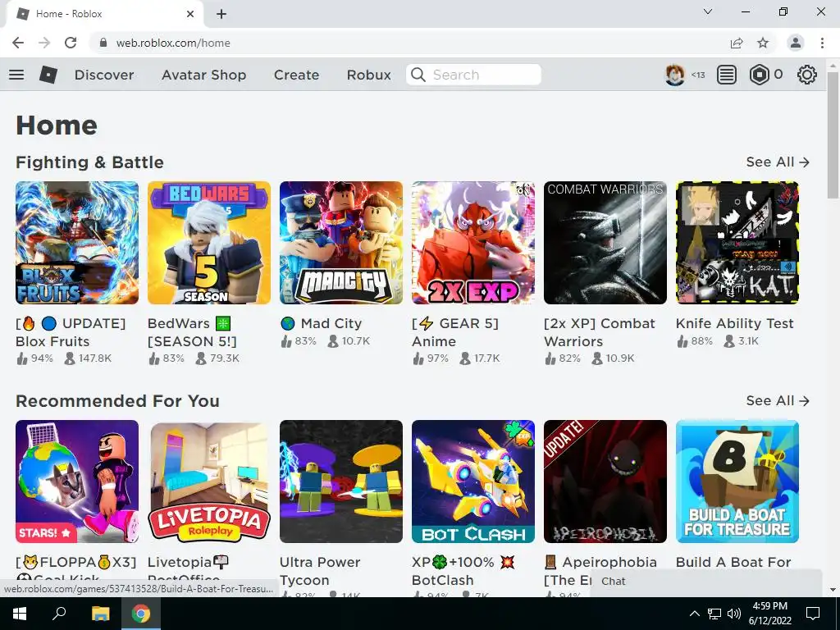Show hidden tray icons chevron
840x630 pixels.
[694, 614]
